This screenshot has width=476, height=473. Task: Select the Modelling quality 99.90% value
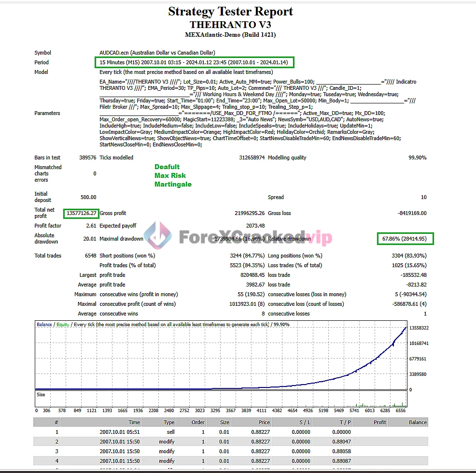click(x=418, y=157)
